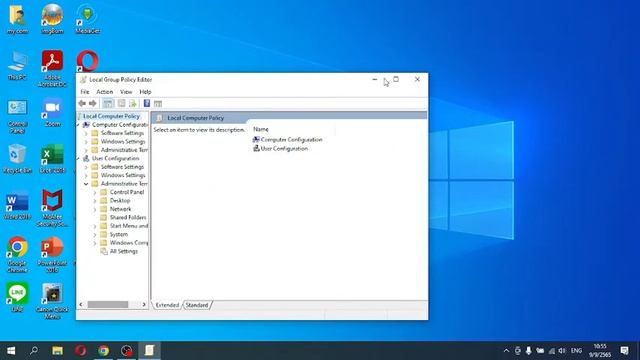Image resolution: width=640 pixels, height=360 pixels.
Task: Click the Back arrow in the toolbar
Action: click(x=82, y=103)
